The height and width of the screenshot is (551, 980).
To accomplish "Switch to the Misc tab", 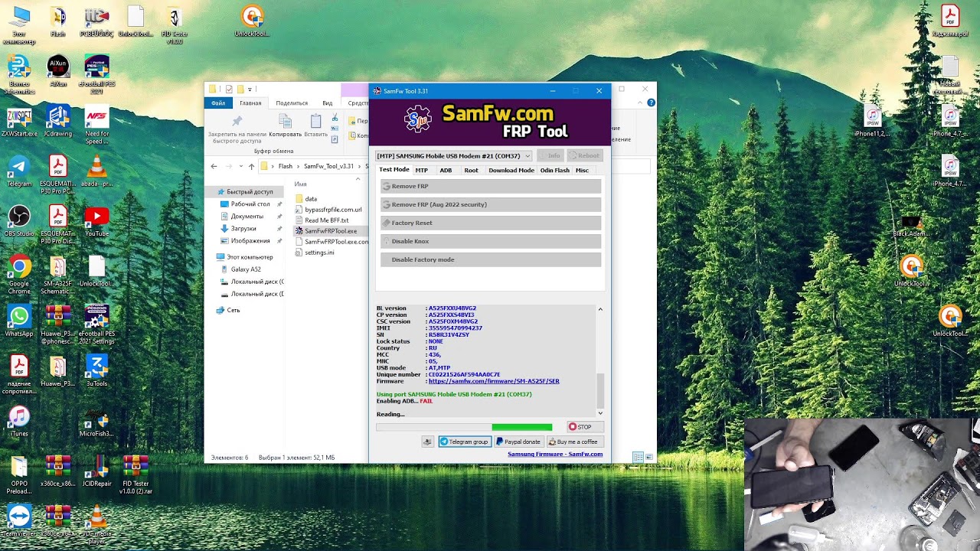I will click(x=582, y=170).
